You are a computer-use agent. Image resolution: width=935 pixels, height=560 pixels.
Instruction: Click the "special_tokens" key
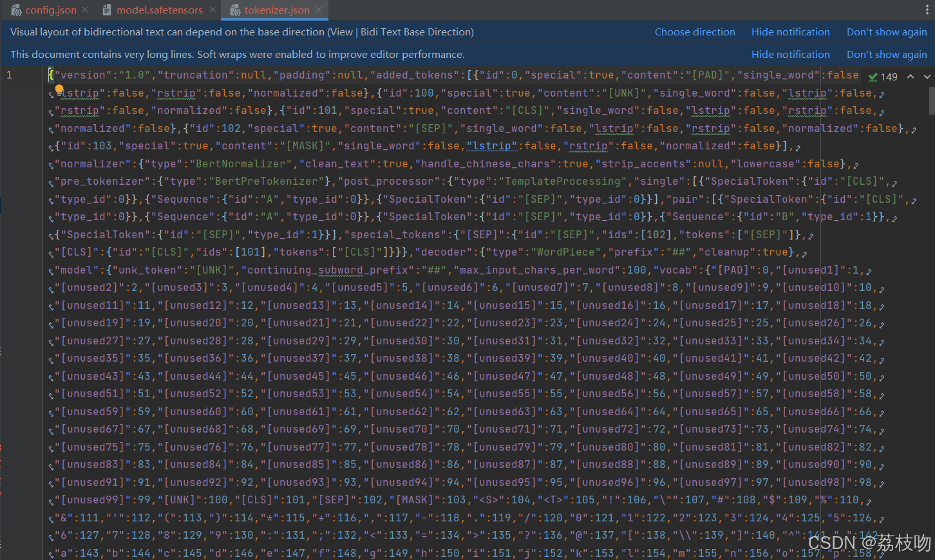(395, 235)
